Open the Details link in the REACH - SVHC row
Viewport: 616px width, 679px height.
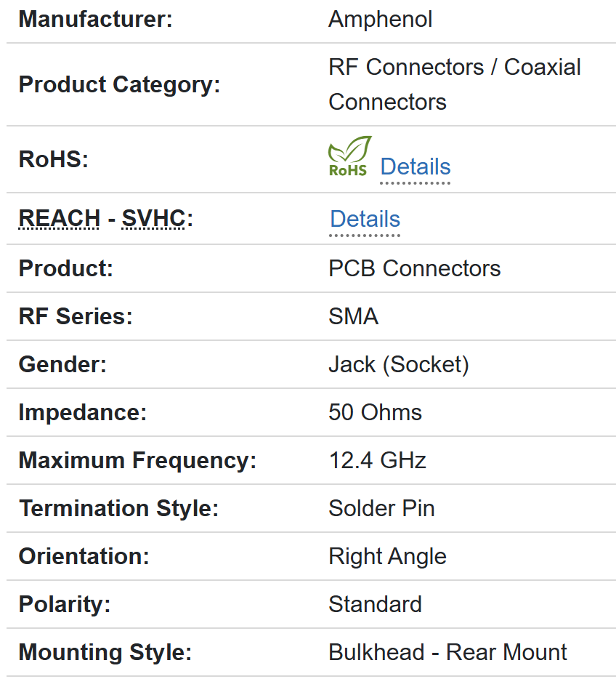pos(365,219)
